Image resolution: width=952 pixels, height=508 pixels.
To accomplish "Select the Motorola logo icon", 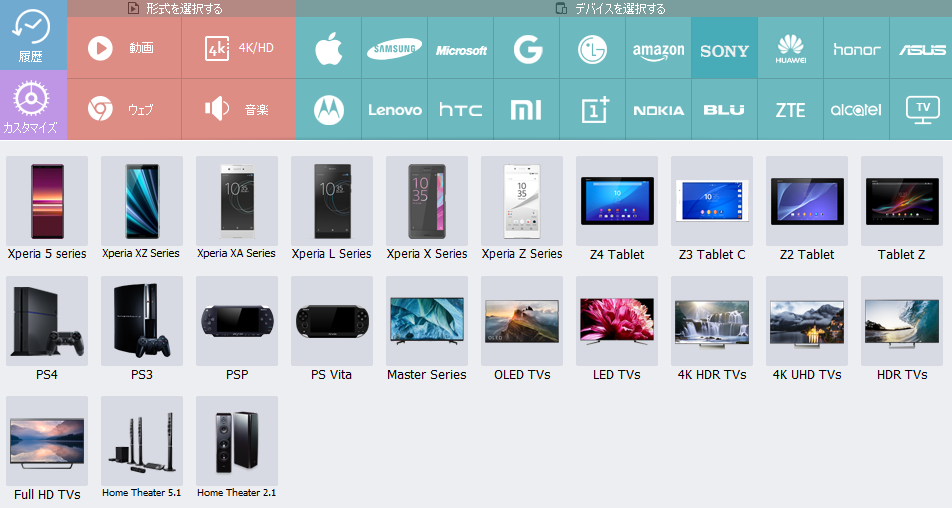I will [x=328, y=110].
